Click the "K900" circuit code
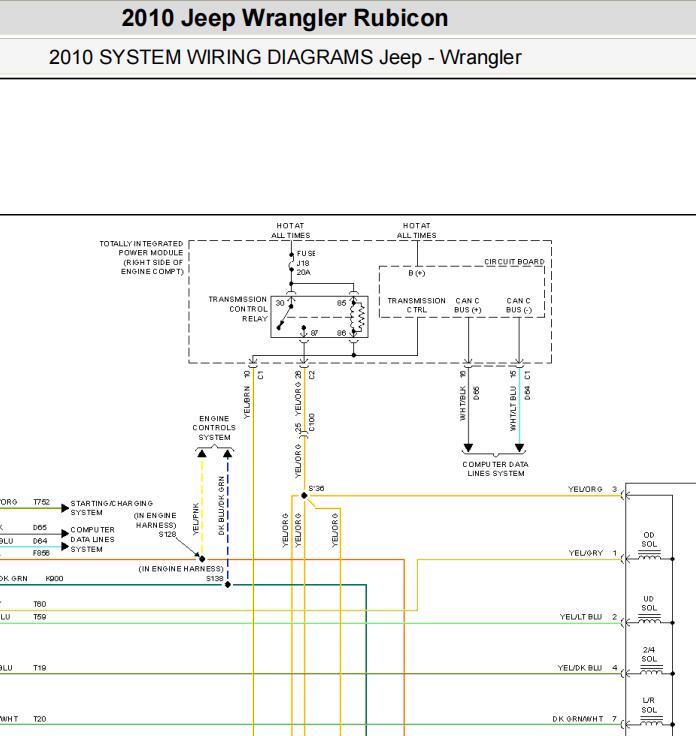Viewport: 696px width, 736px height. 54,578
